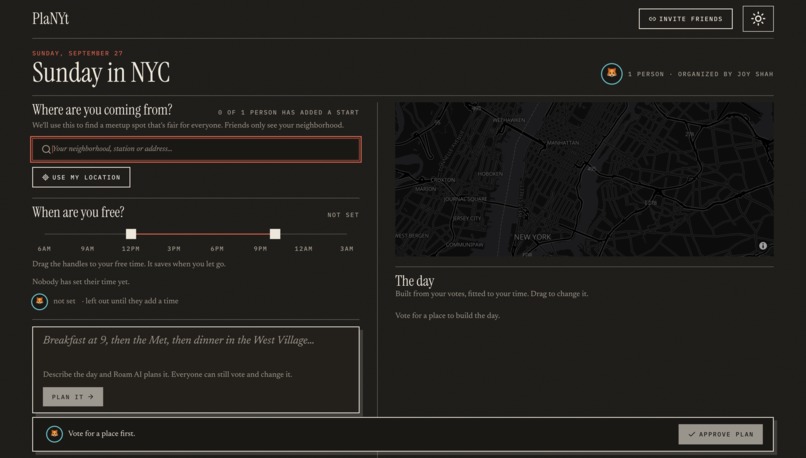Open Invite Friends dialog
Viewport: 806px width, 458px height.
tap(685, 19)
